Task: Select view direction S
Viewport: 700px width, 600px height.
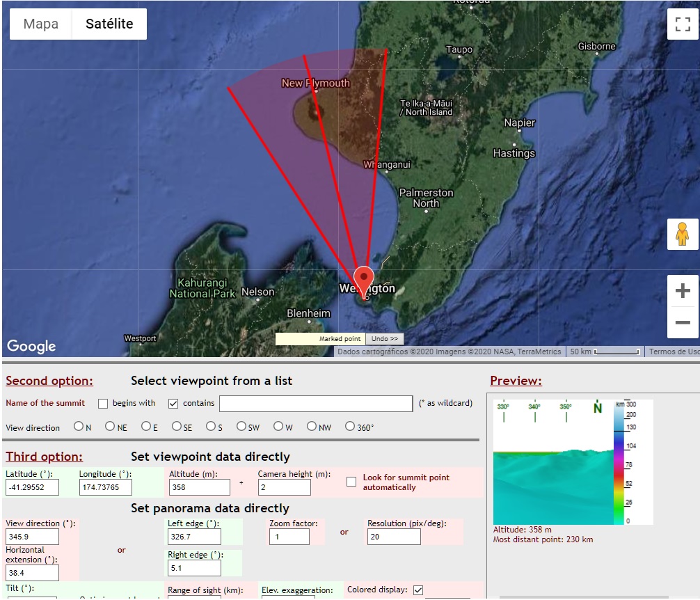Action: [211, 427]
